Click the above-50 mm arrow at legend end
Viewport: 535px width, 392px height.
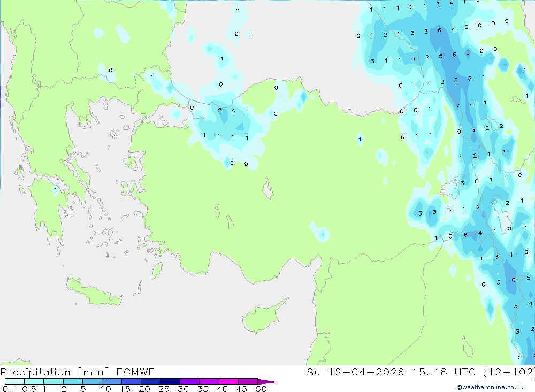(267, 381)
